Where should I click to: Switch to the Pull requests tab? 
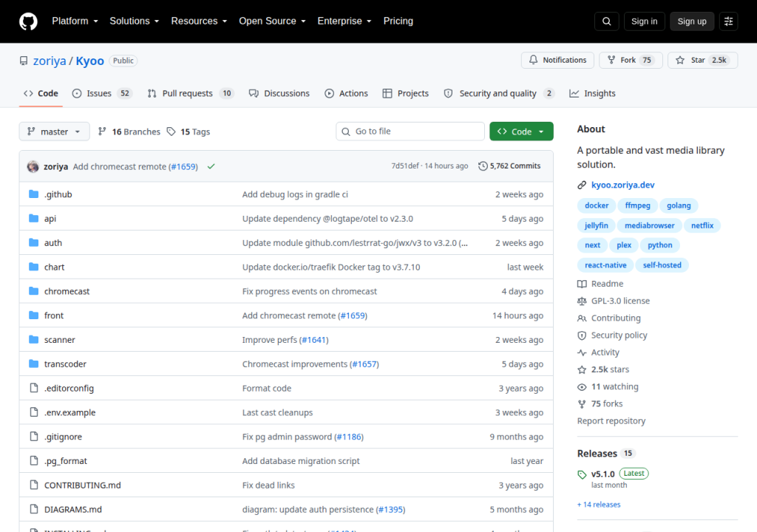click(191, 94)
